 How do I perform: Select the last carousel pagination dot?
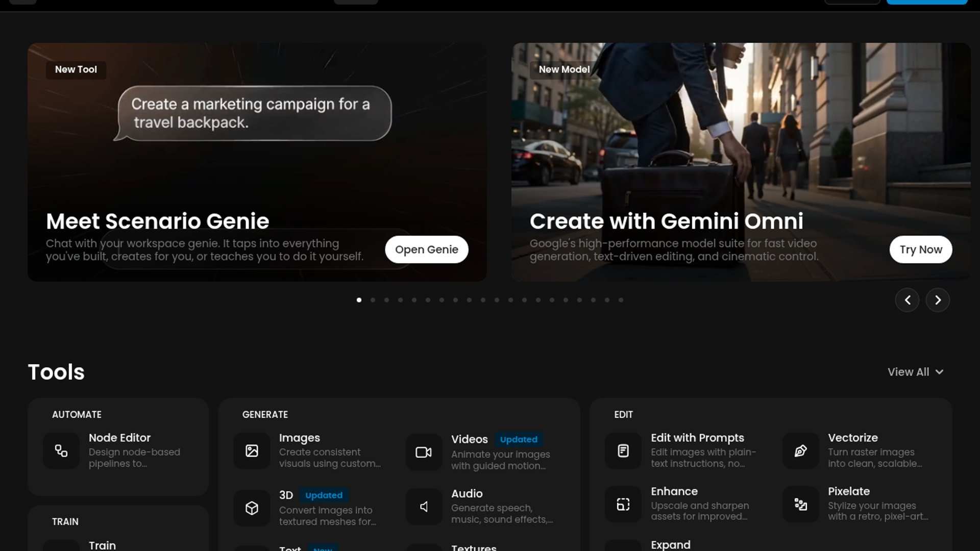621,300
